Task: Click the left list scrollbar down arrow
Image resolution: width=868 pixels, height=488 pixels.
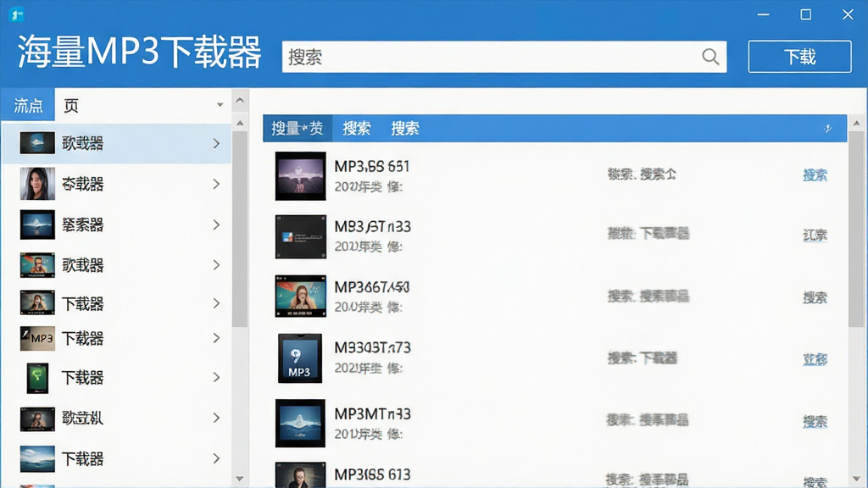Action: (240, 479)
